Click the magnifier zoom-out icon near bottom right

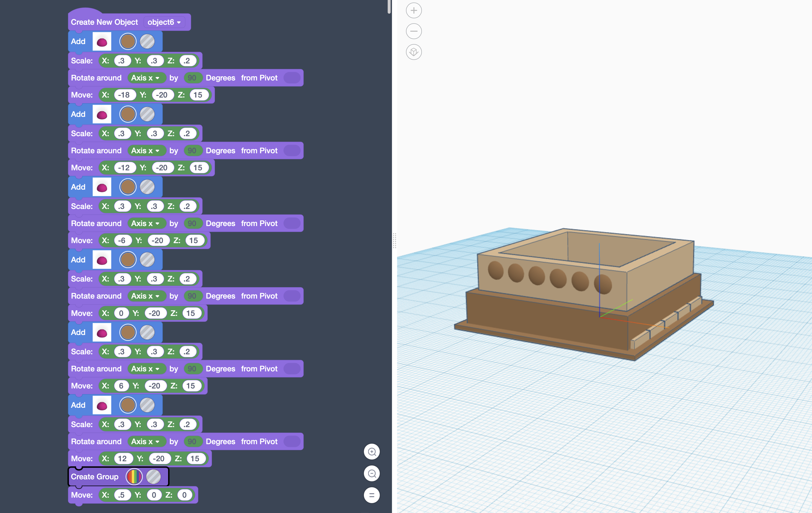tap(372, 474)
